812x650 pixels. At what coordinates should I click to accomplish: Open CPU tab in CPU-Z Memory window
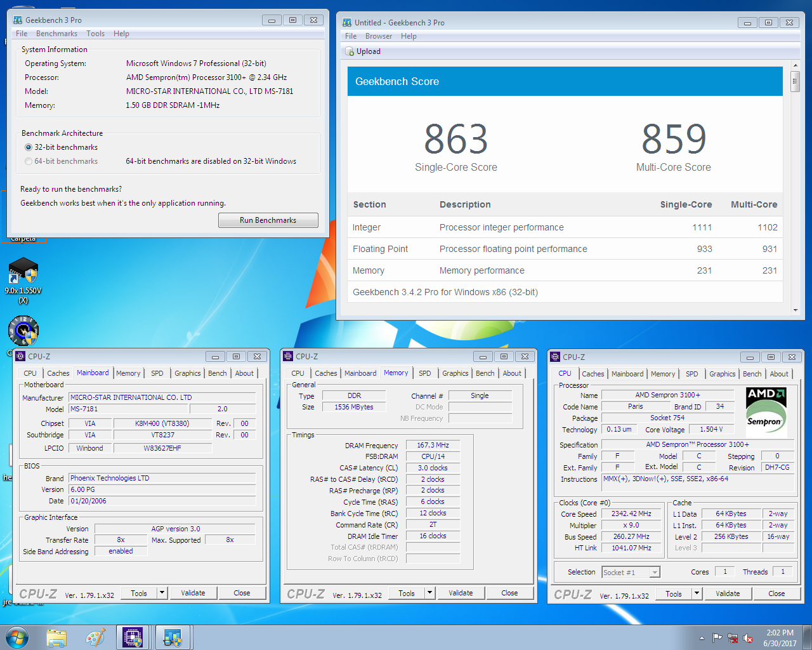pyautogui.click(x=298, y=373)
